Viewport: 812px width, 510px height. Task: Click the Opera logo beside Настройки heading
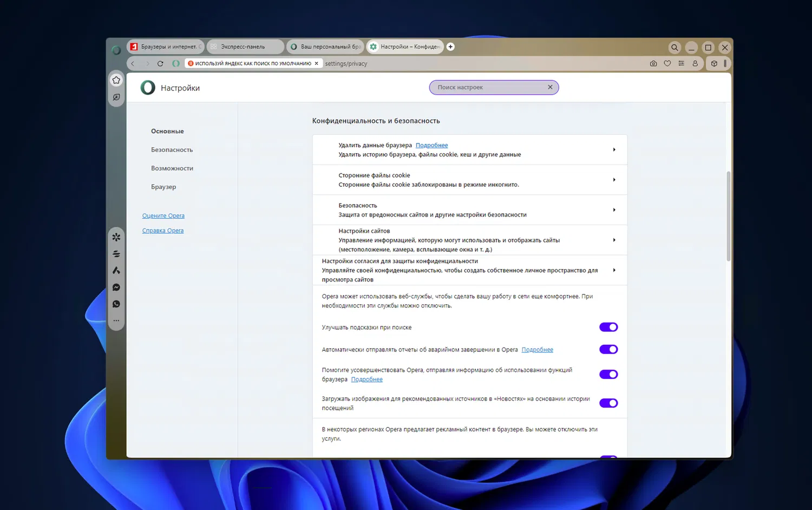(148, 88)
